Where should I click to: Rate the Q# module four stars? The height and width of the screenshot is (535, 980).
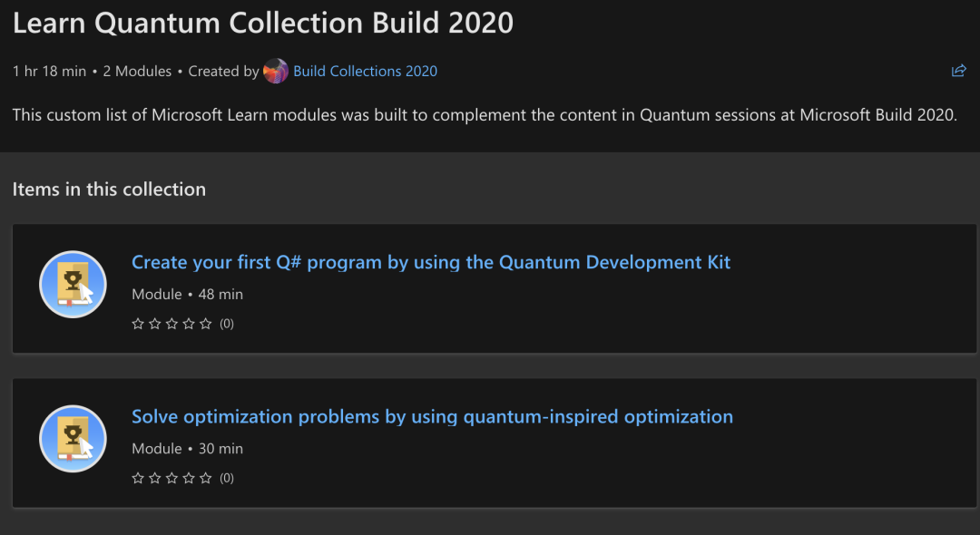point(189,324)
